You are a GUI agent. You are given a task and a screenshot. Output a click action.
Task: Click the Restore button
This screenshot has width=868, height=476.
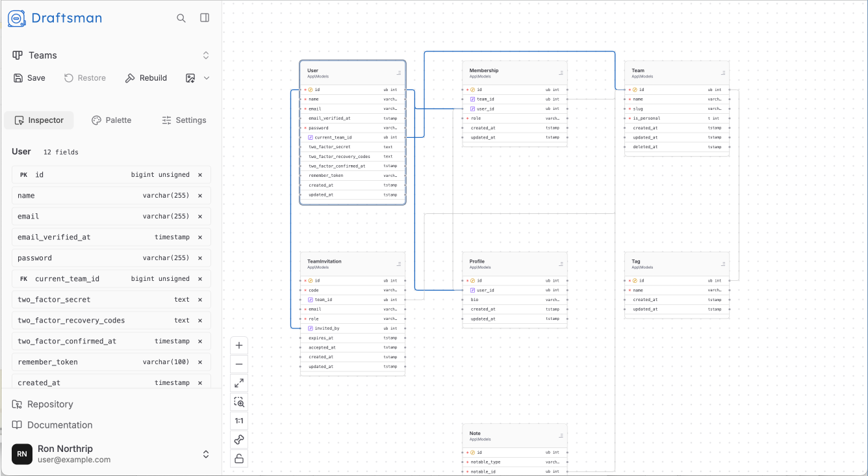point(85,78)
